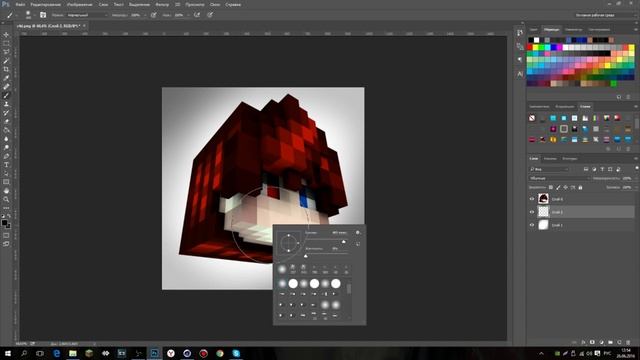Viewport: 640px width, 360px height.
Task: Click the brush preset list scrollbar
Action: pyautogui.click(x=349, y=289)
